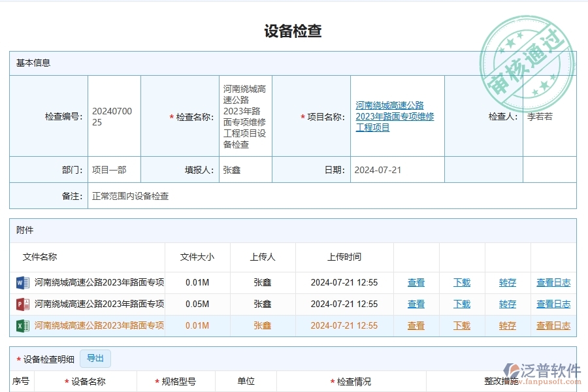The height and width of the screenshot is (392, 588).
Task: Click 查看 on the highlighted Excel row
Action: (x=416, y=325)
